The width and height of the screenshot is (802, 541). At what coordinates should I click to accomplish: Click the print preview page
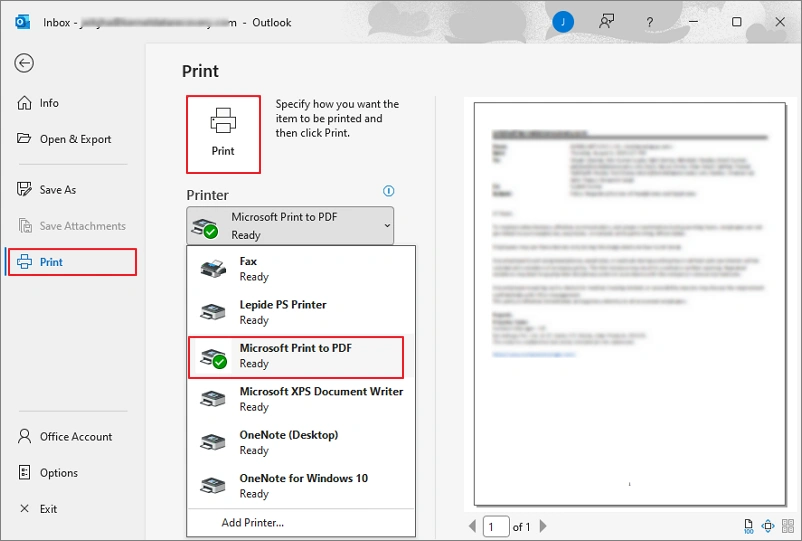click(630, 304)
